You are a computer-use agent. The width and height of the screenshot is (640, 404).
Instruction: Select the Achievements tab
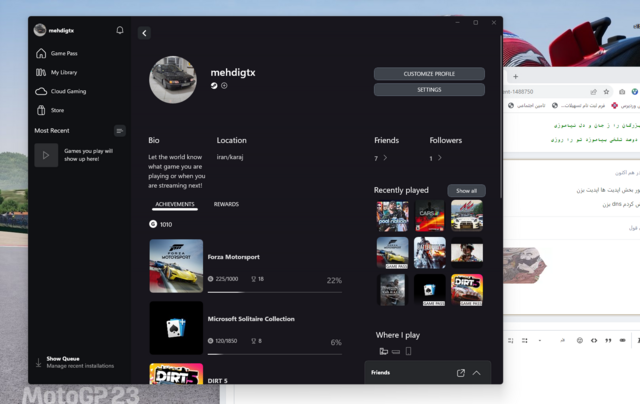175,204
